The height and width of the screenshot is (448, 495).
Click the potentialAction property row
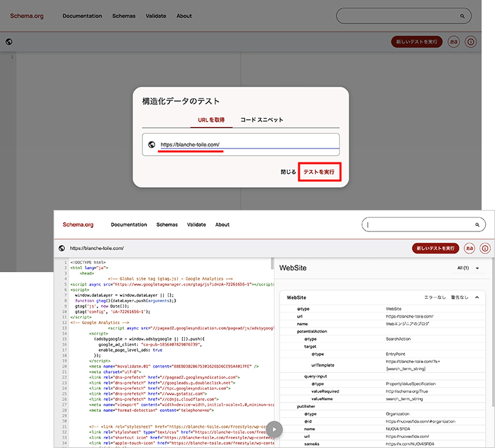point(383,331)
